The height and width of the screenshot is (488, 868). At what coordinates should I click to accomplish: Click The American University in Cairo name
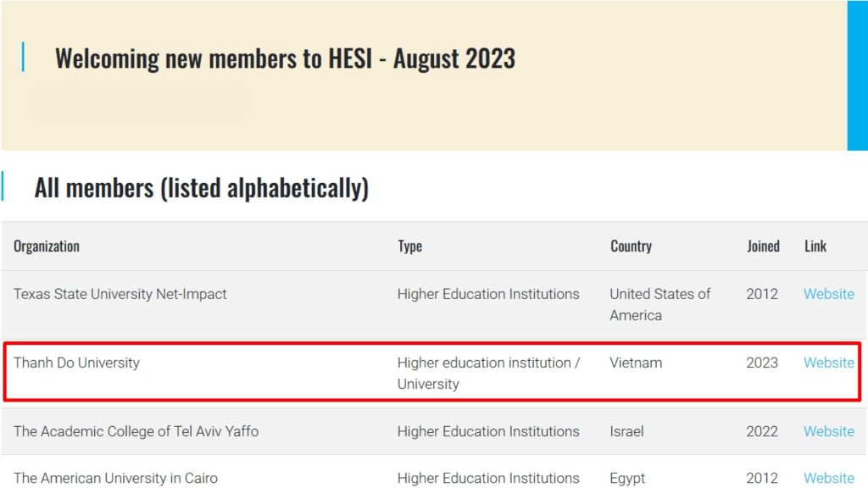[115, 478]
